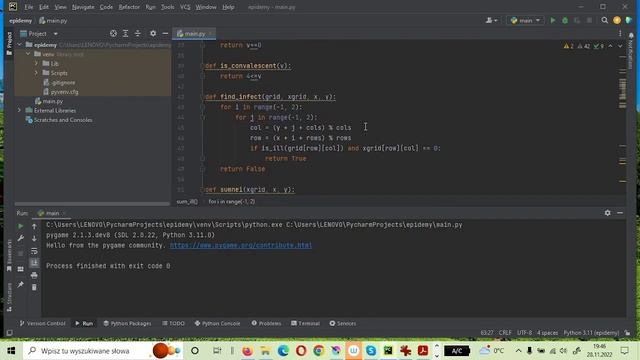Image resolution: width=640 pixels, height=360 pixels.
Task: Fold the find_infect function in the gutter
Action: tap(202, 97)
